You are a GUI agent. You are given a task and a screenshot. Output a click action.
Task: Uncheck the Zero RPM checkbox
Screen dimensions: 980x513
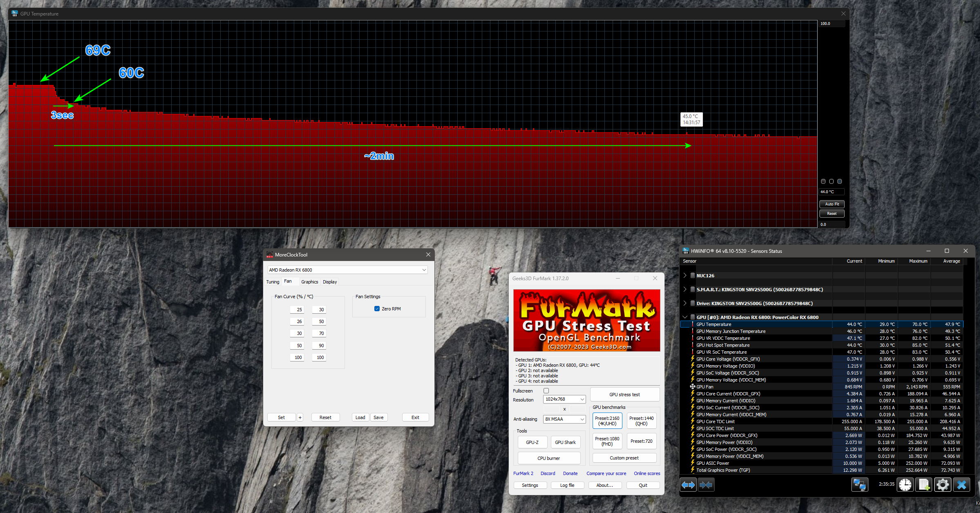click(377, 309)
